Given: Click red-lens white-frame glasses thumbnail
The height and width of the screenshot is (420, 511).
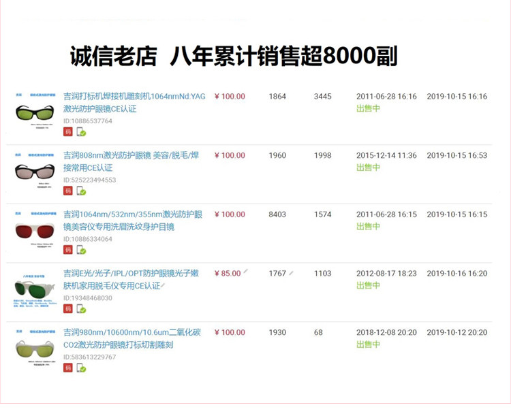Looking at the screenshot, I should tap(35, 231).
